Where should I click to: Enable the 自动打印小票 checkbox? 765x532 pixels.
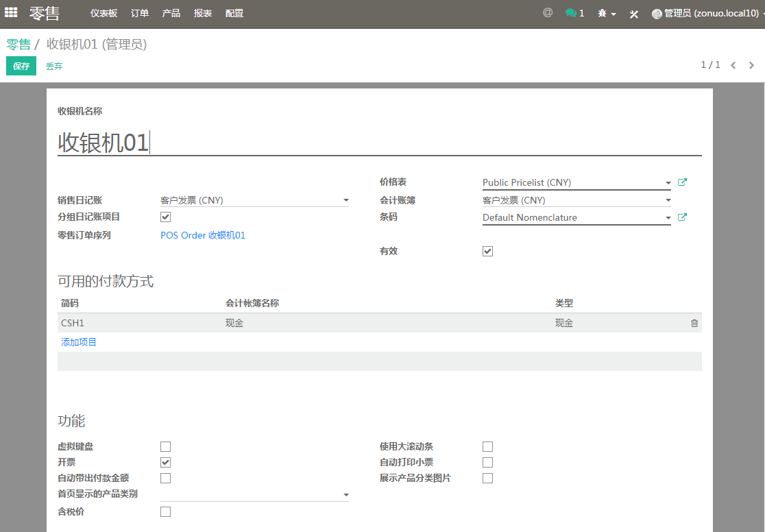coord(487,462)
